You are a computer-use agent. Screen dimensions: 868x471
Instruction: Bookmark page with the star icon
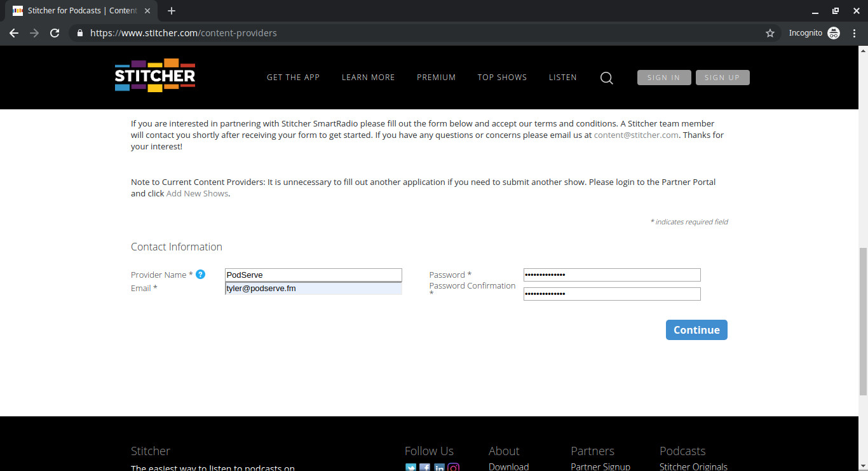pyautogui.click(x=770, y=33)
